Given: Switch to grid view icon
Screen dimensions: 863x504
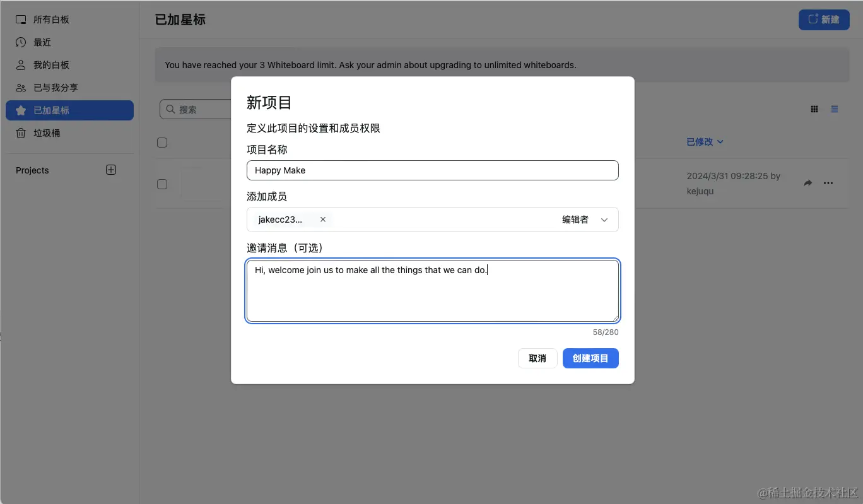Looking at the screenshot, I should click(814, 109).
